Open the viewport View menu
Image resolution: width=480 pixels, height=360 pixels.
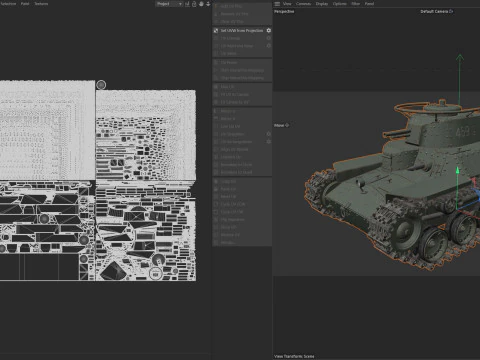287,4
